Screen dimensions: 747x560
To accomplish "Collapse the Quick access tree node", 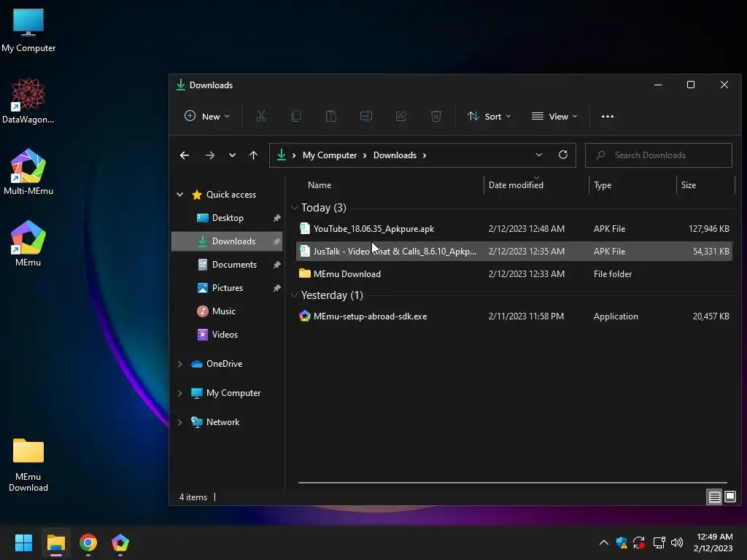I will pyautogui.click(x=179, y=194).
